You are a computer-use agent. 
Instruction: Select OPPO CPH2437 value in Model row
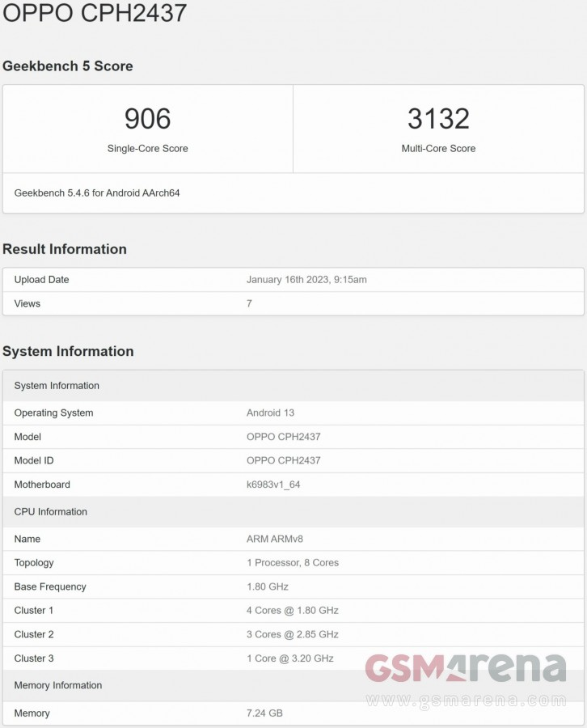click(x=284, y=437)
